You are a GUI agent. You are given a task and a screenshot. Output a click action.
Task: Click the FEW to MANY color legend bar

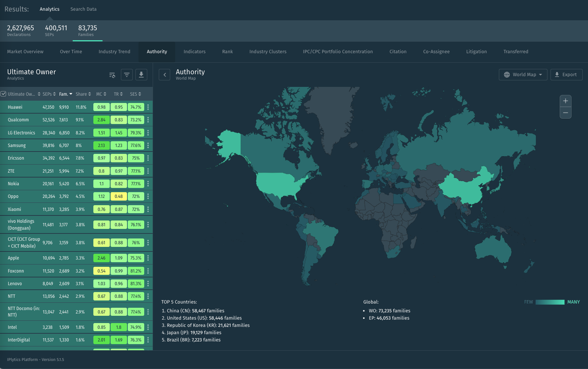click(550, 302)
